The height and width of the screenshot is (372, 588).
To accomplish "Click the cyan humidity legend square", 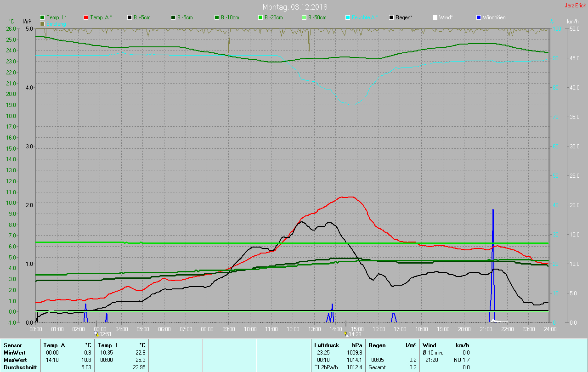I will coord(348,17).
